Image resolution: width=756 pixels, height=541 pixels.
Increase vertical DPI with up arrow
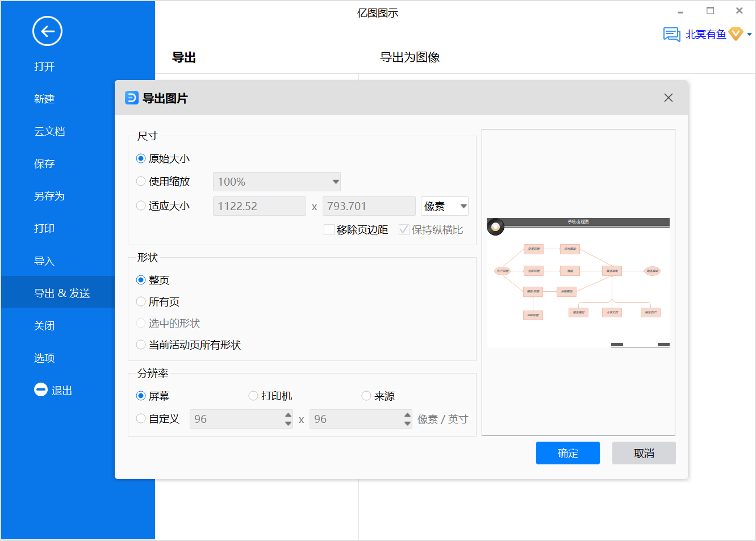(407, 415)
